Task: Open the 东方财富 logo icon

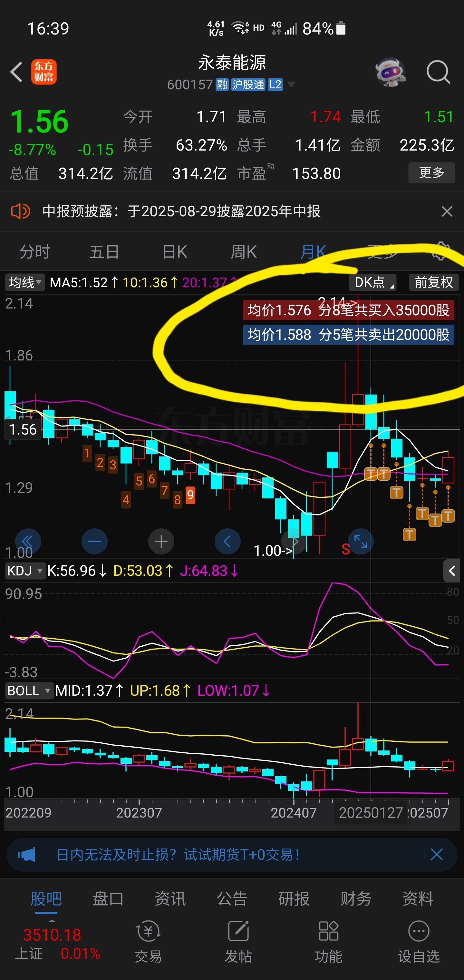Action: [x=44, y=72]
